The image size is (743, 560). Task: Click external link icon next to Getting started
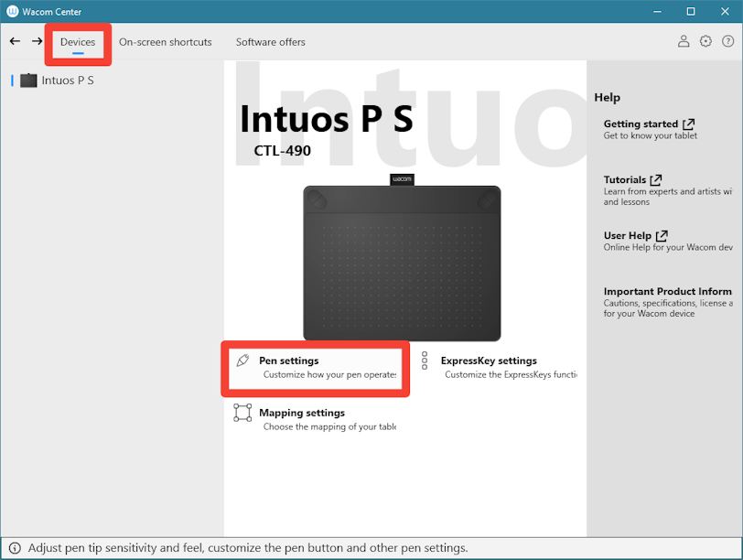click(x=688, y=124)
